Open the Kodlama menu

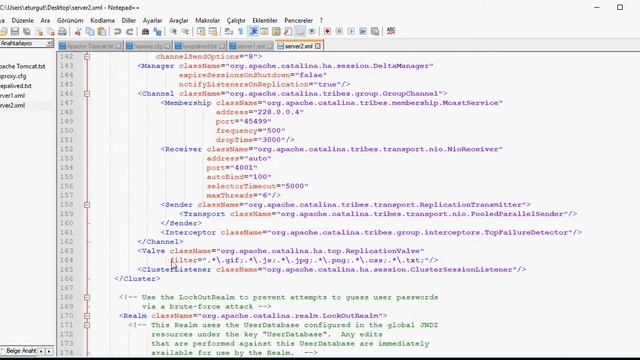click(102, 20)
